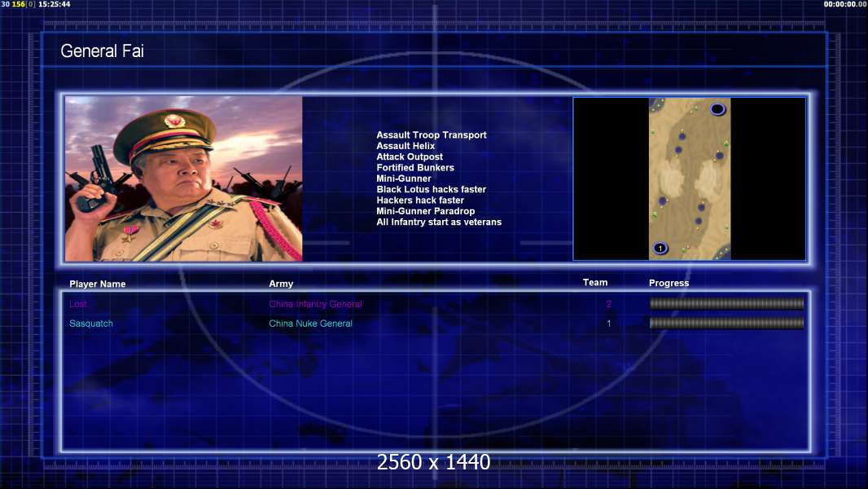Click the 15:25:44 clock in the top corner
Screen dimensions: 868x489
[55, 4]
